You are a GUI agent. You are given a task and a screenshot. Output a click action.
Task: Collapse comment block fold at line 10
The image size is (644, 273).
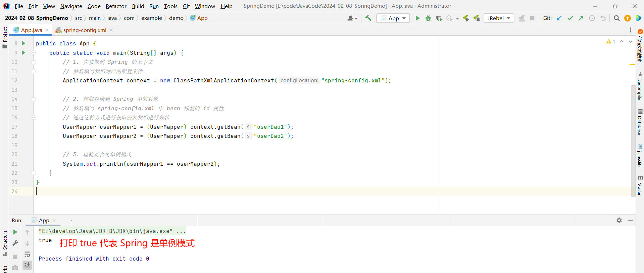click(x=34, y=62)
